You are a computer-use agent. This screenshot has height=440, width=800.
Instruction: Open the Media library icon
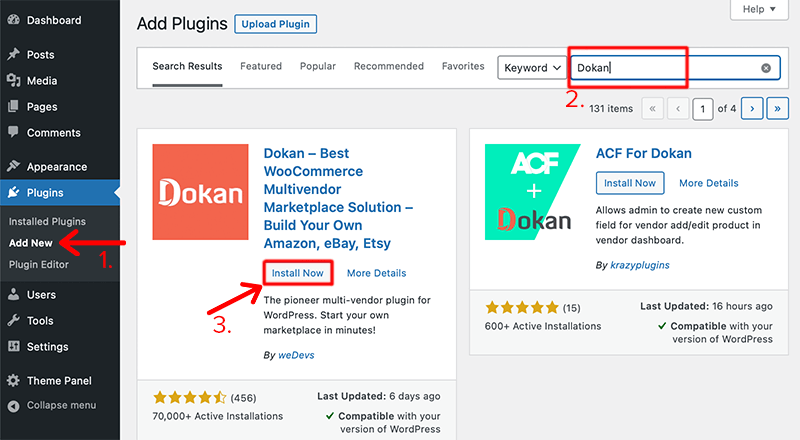13,80
